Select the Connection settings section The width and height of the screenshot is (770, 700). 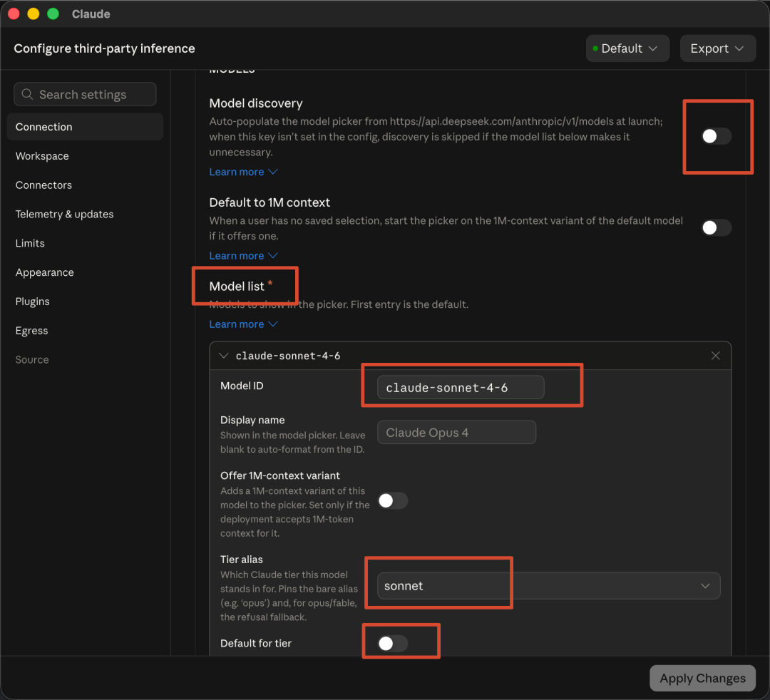pyautogui.click(x=85, y=127)
